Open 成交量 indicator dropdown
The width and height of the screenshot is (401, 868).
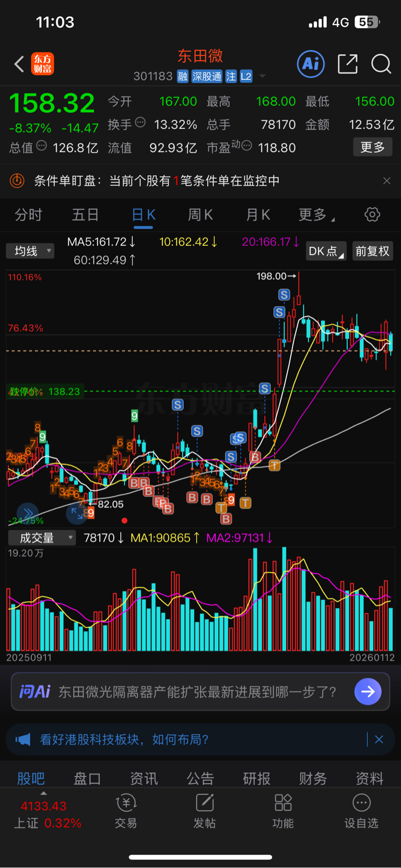pyautogui.click(x=42, y=538)
